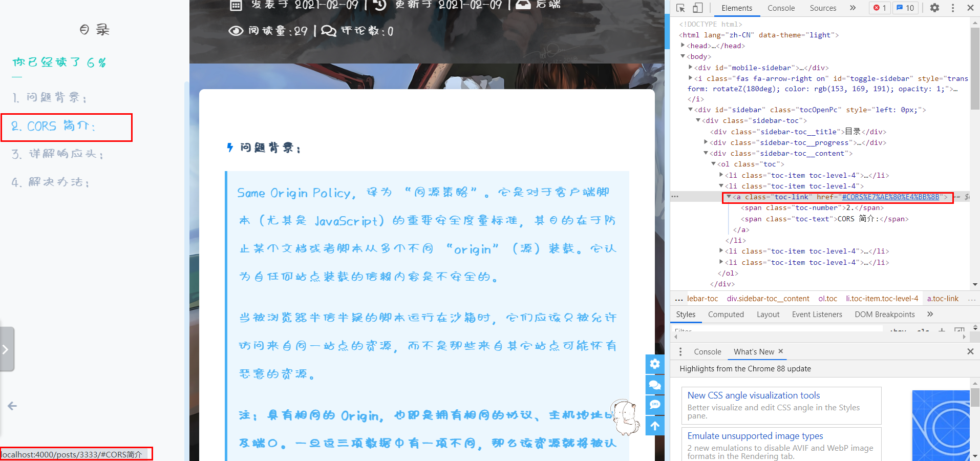This screenshot has width=980, height=461.
Task: Toggle the device toolbar in DevTools
Action: [x=697, y=8]
